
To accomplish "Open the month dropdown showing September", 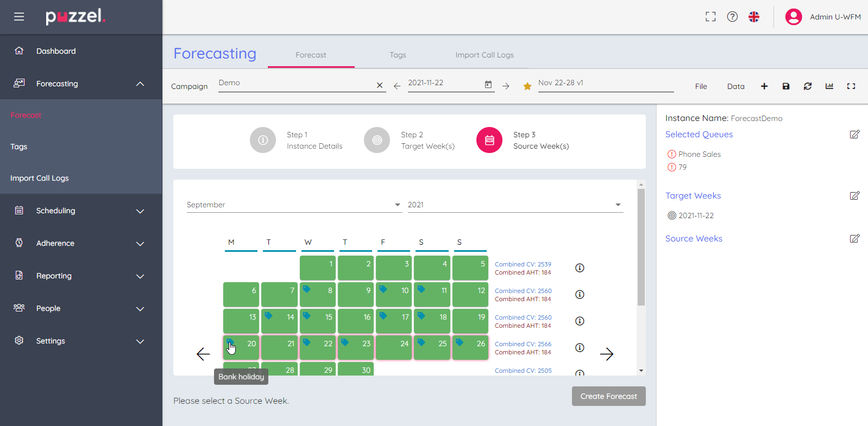I will click(x=293, y=205).
